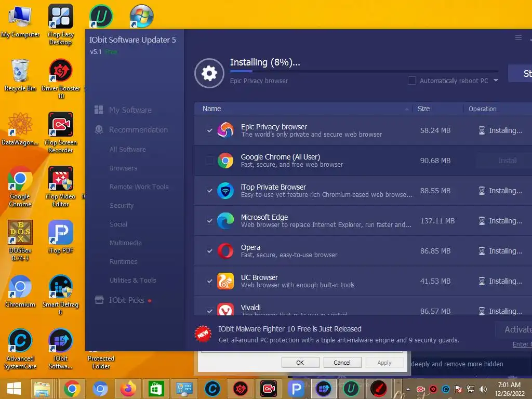Click Install button for Google Chrome

coord(504,161)
